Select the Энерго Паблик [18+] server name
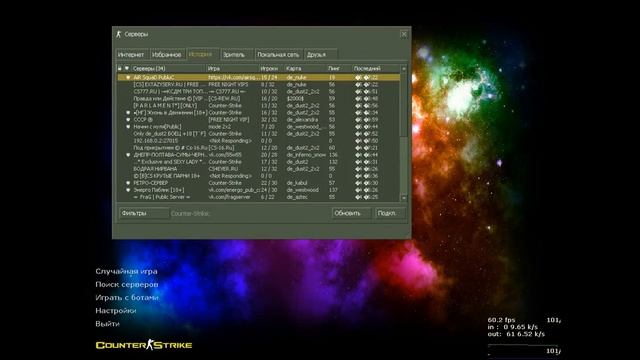 tap(159, 190)
